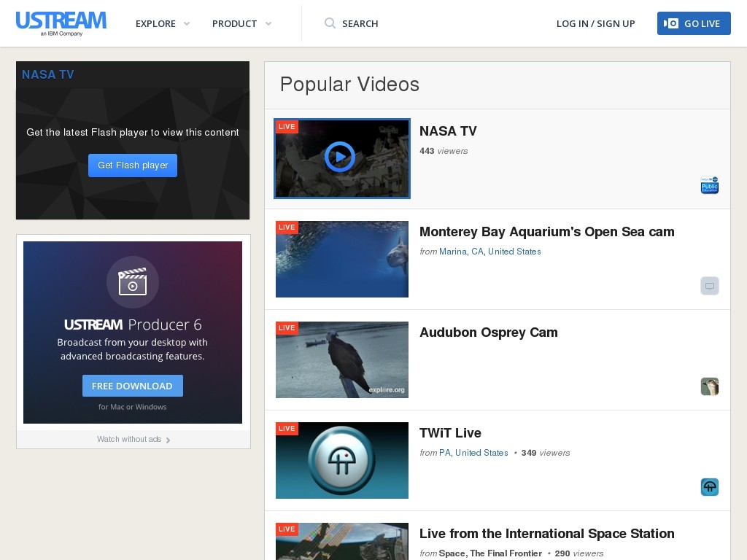Screen dimensions: 747x560
Task: Open the TWiT Live video title
Action: 450,433
